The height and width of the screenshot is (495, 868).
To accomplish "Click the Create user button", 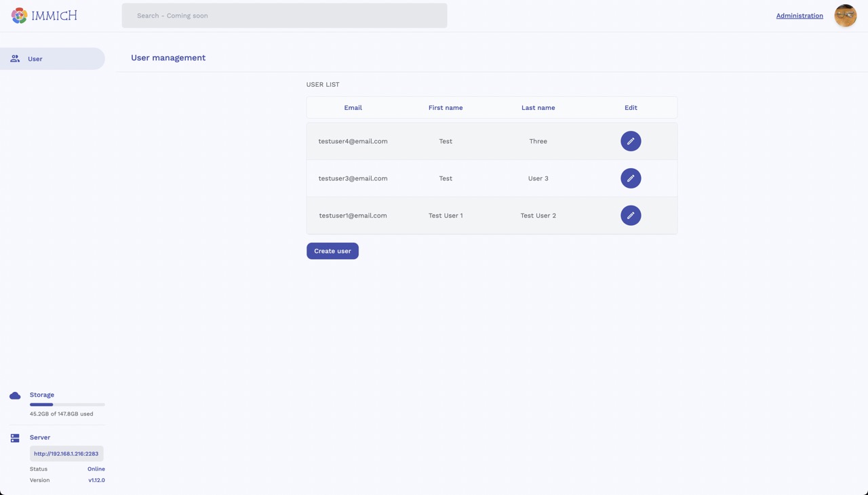I will (332, 251).
